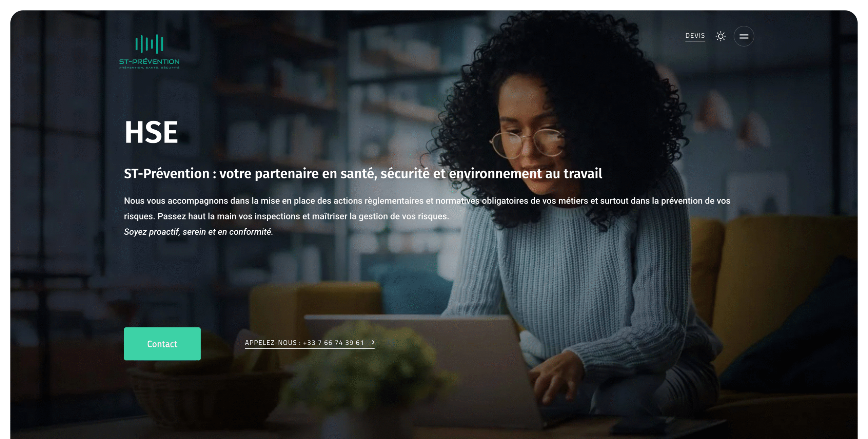Click the ST-PRÉVENTION wordmark text in logo

tap(149, 61)
